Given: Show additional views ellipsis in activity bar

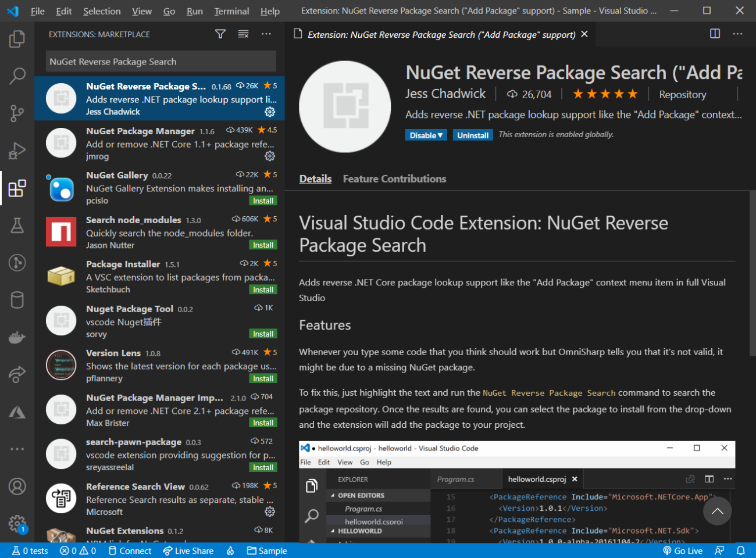Looking at the screenshot, I should [x=17, y=449].
